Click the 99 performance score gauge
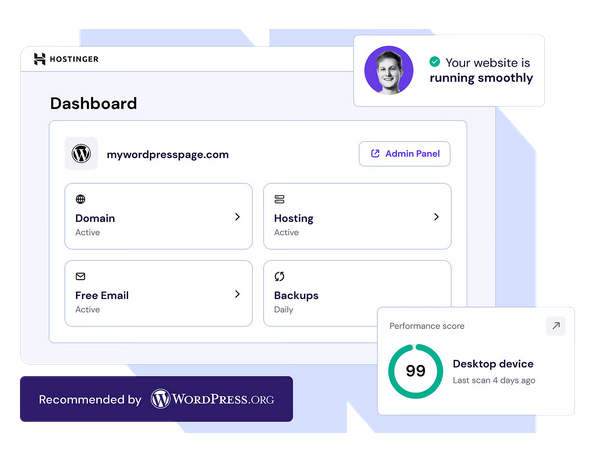This screenshot has width=593, height=457. point(415,371)
